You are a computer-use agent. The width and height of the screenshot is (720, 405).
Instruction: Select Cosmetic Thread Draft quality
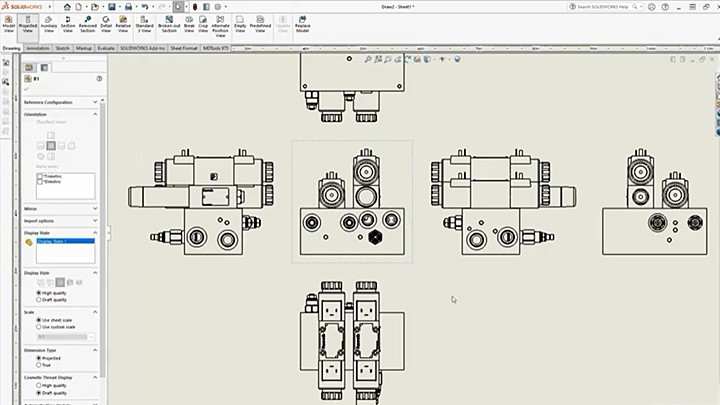39,393
